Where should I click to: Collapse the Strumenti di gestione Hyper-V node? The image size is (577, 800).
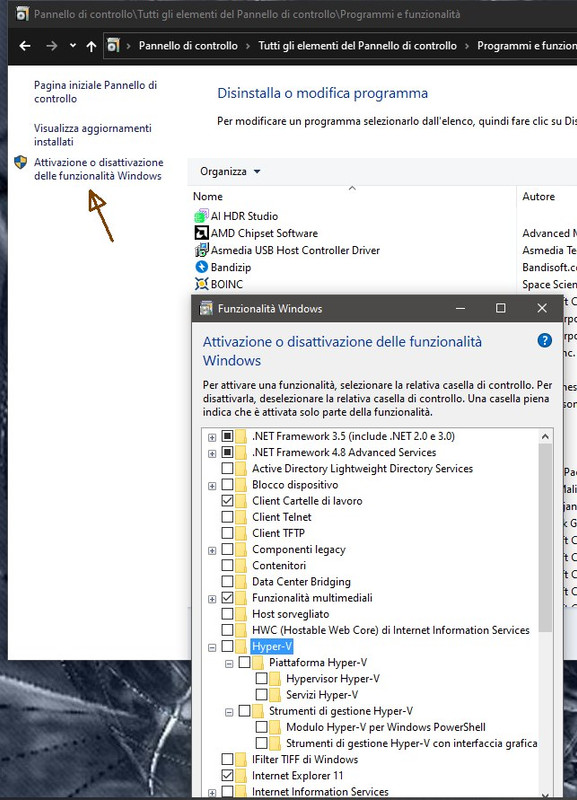pyautogui.click(x=229, y=712)
